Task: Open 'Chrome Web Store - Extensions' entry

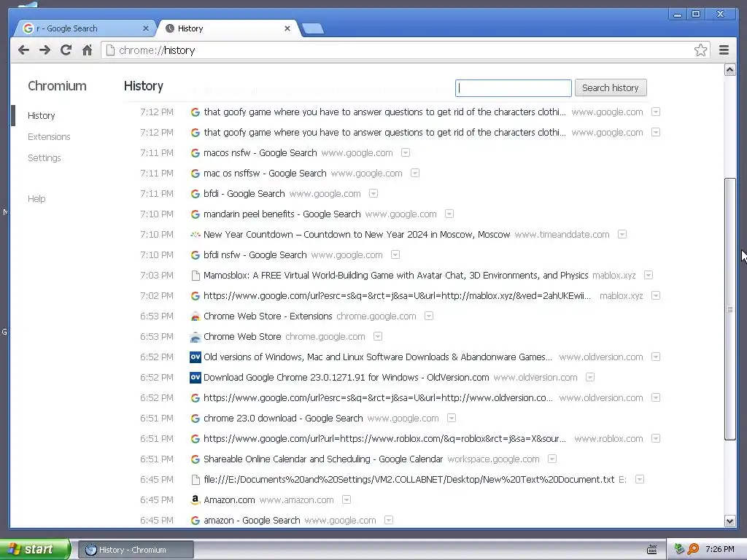Action: (268, 316)
